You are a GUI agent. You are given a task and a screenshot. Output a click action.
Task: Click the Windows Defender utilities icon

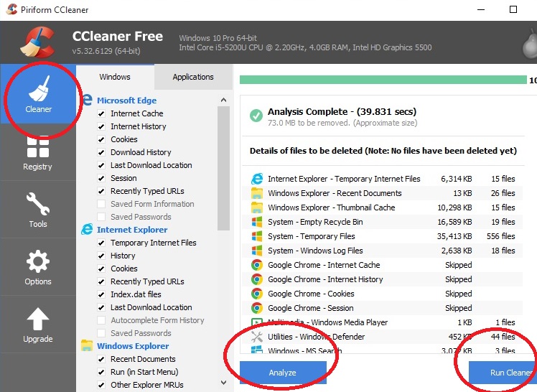click(x=257, y=337)
